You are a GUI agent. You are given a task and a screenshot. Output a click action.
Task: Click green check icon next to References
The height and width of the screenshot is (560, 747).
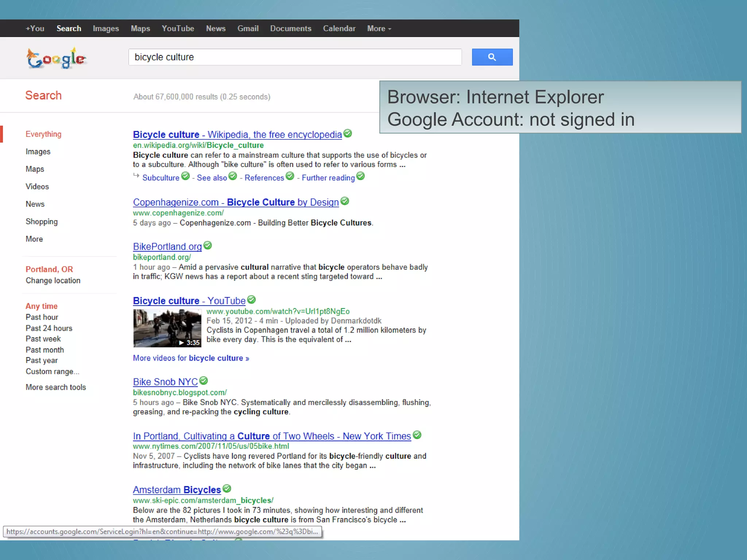(290, 176)
